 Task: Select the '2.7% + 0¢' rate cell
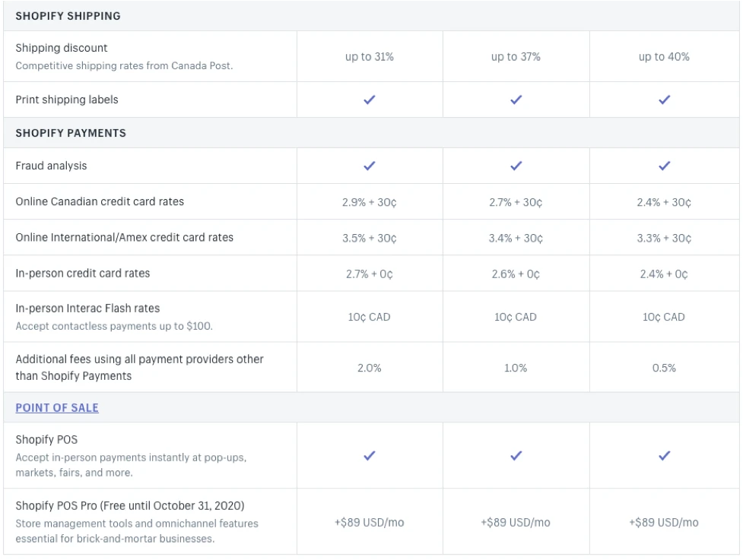click(x=369, y=274)
